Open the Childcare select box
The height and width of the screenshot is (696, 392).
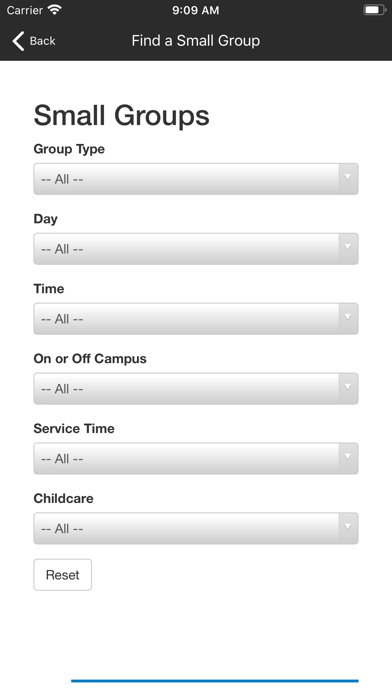tap(196, 528)
